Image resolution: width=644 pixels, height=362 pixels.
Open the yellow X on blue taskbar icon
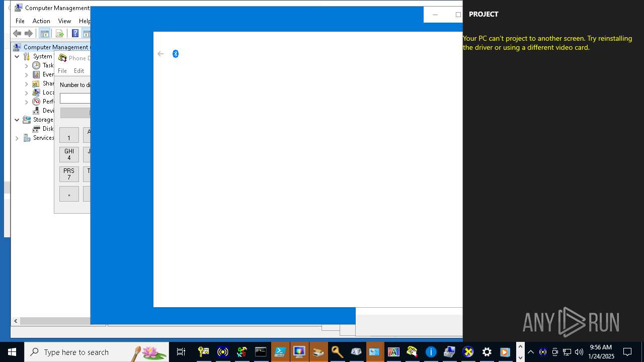pyautogui.click(x=468, y=352)
